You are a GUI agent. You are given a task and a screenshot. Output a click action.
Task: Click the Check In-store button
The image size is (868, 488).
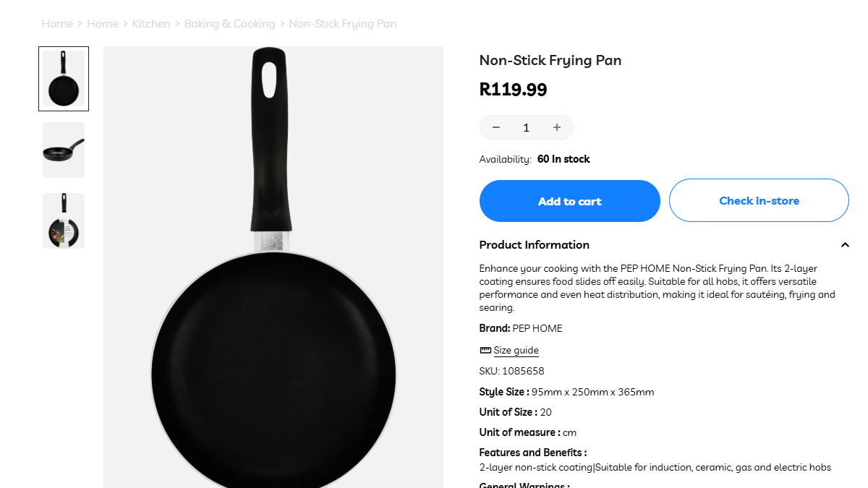[759, 200]
